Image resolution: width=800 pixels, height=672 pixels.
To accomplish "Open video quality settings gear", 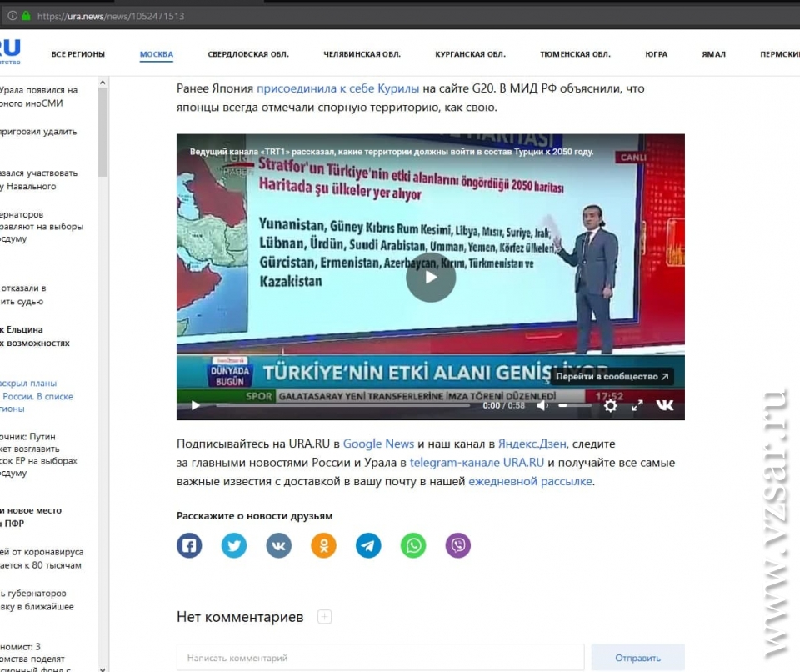I will 610,405.
